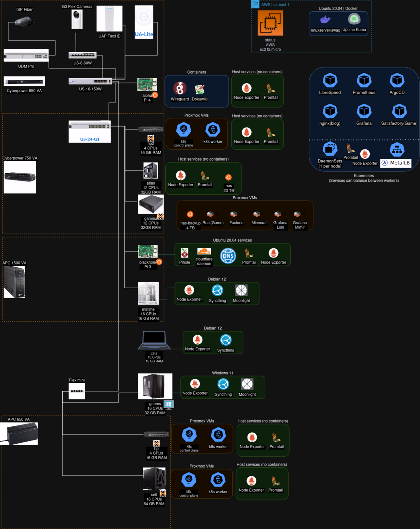Click k8s worker icon under hp

click(x=218, y=435)
